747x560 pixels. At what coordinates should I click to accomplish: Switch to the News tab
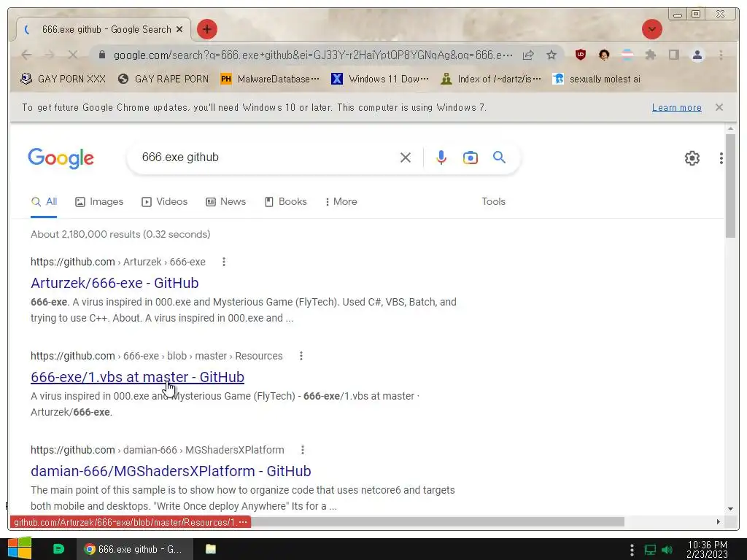(226, 202)
